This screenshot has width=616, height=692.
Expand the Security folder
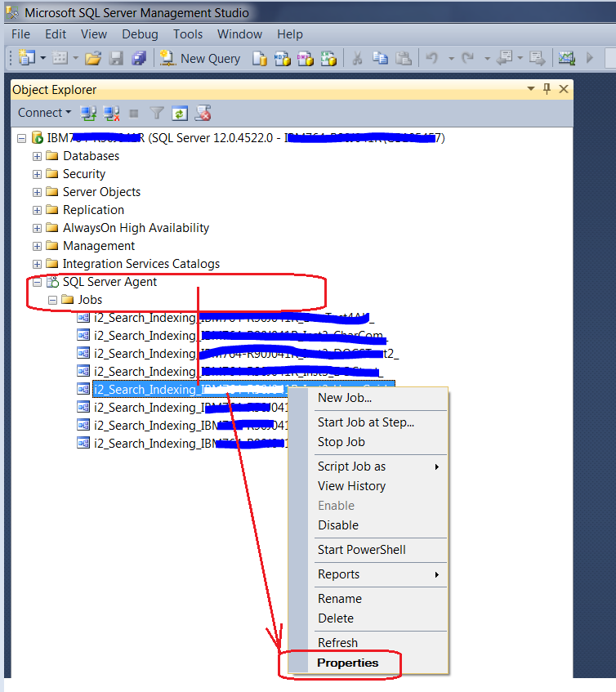(x=37, y=174)
